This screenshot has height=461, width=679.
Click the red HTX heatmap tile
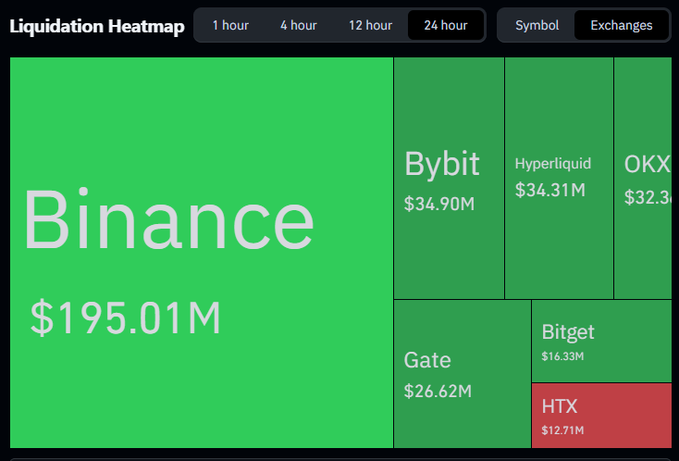tap(602, 416)
